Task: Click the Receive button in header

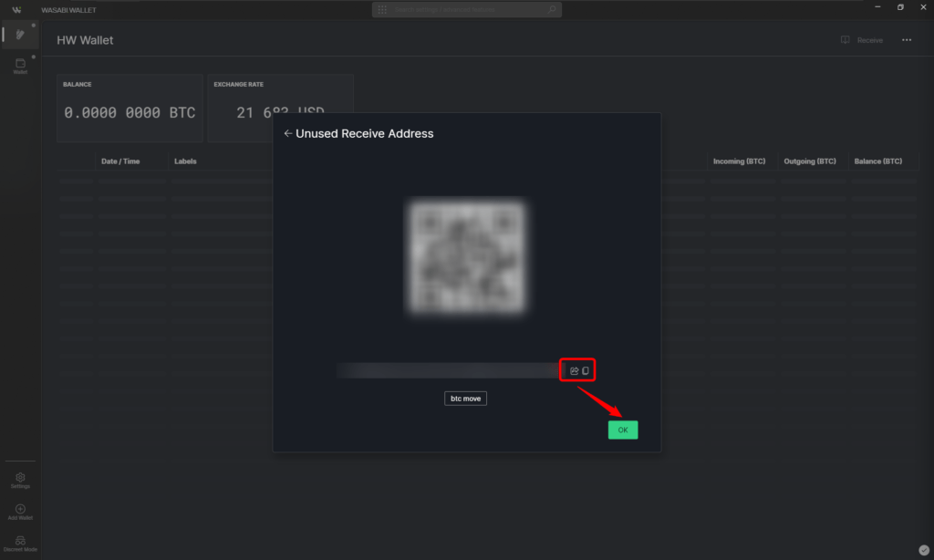Action: click(862, 40)
